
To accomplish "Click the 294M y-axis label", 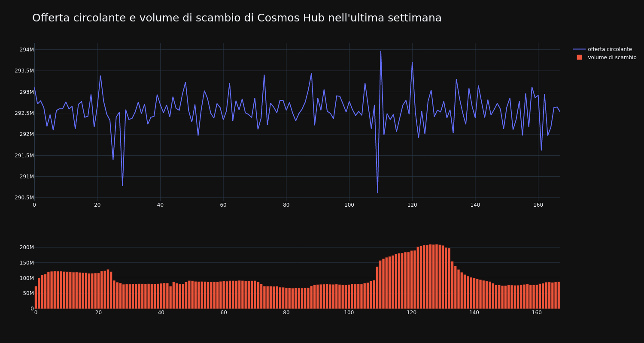I will pyautogui.click(x=27, y=50).
